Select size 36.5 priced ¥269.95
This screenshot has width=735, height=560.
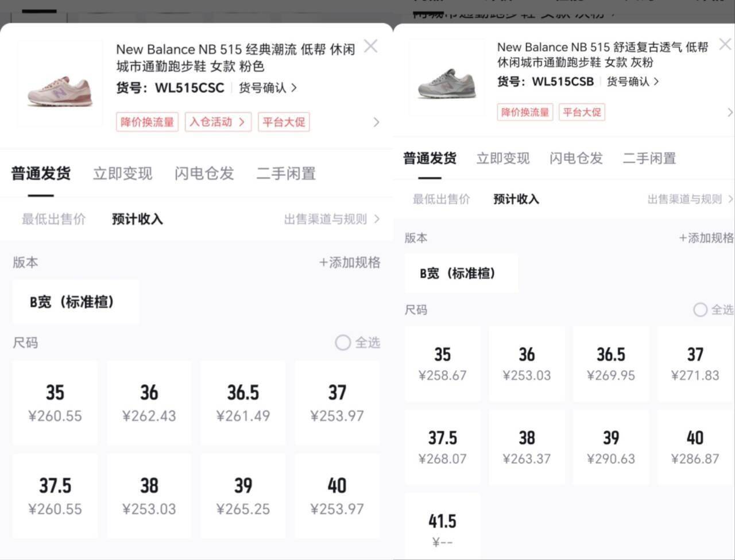click(x=611, y=364)
